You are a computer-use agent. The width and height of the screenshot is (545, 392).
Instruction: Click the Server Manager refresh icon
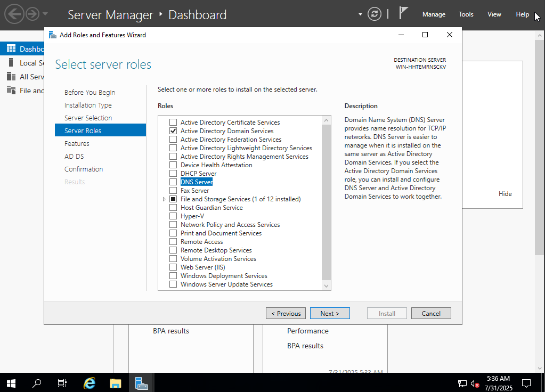click(x=375, y=14)
